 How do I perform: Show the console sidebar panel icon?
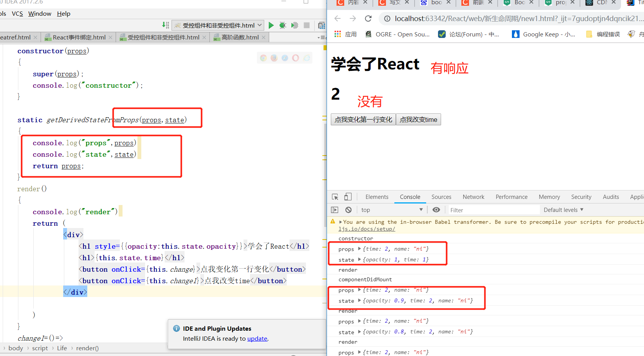pos(335,210)
